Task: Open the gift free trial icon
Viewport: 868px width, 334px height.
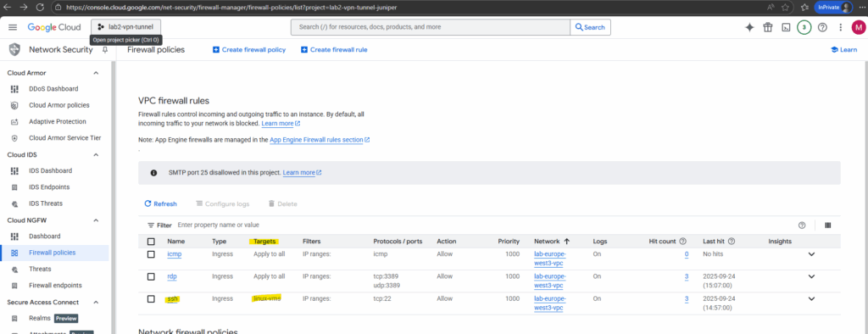Action: (x=767, y=27)
